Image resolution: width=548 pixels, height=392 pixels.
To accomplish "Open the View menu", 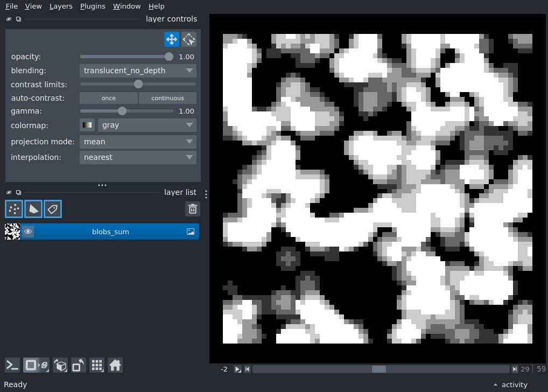I will click(x=33, y=6).
